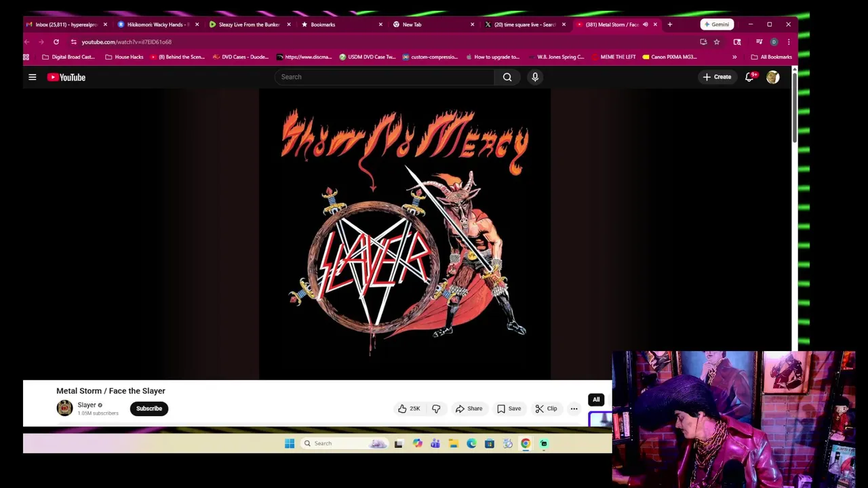
Task: Go to YouTube home via logo
Action: 66,77
